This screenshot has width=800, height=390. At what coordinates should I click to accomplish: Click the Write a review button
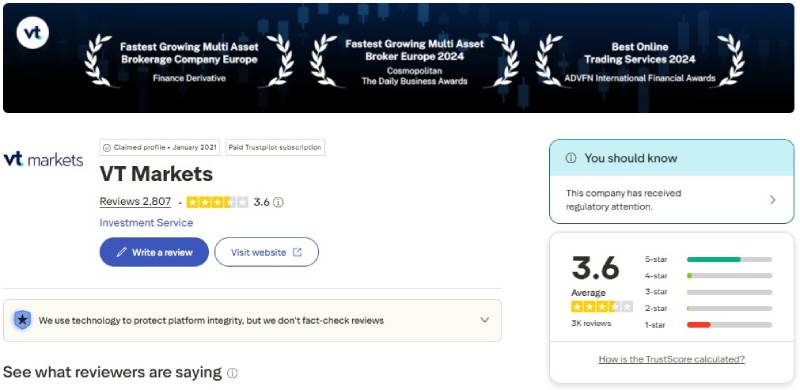[x=154, y=252]
